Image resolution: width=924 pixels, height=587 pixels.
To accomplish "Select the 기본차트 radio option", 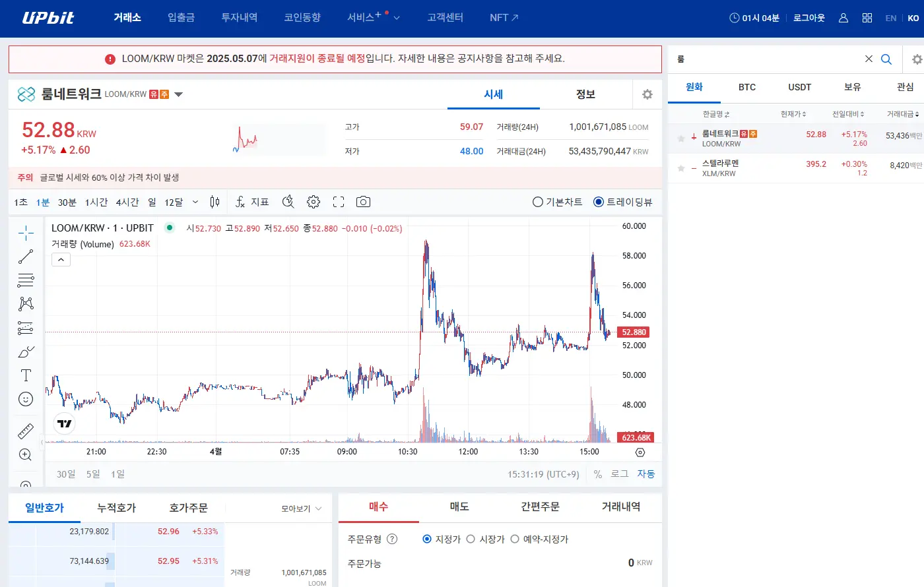I will 538,202.
